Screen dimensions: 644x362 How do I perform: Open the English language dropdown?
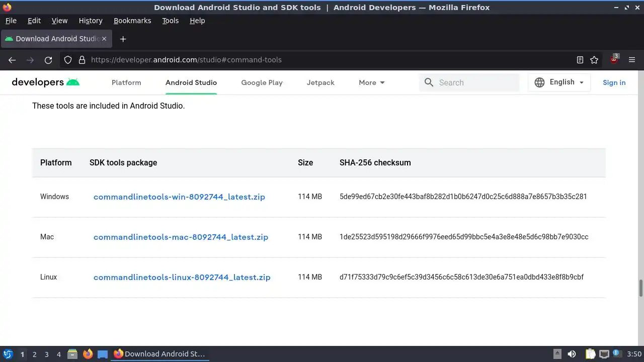[559, 82]
